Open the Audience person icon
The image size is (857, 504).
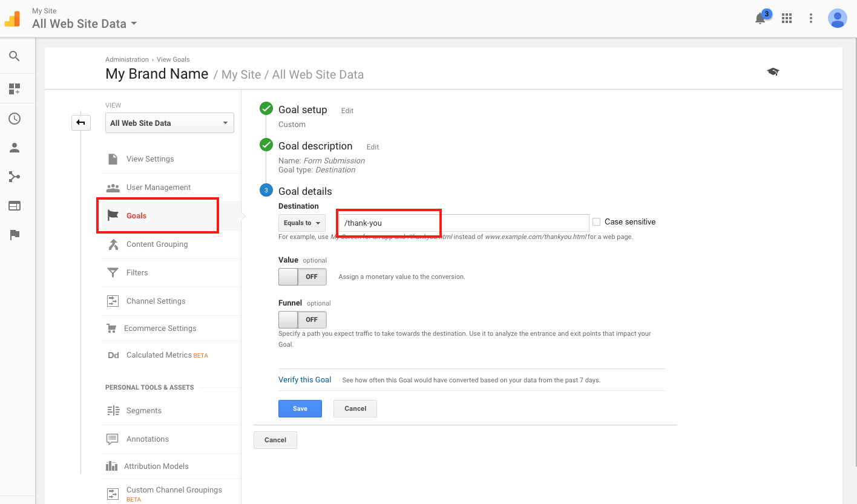(15, 148)
